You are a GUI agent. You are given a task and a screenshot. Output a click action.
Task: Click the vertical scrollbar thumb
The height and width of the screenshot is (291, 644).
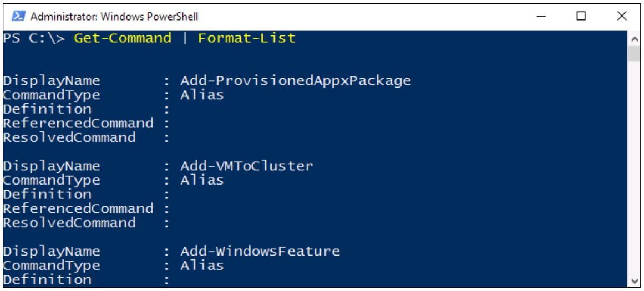633,53
